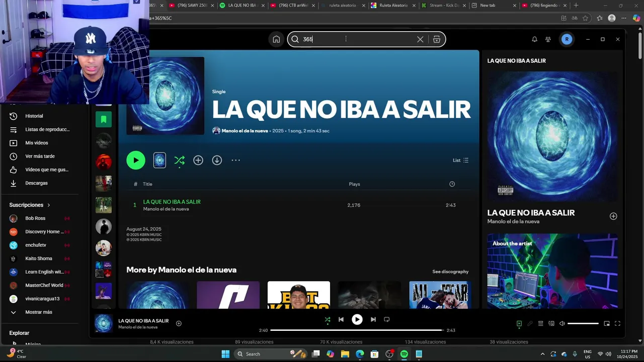Toggle repeat in the player bar
Viewport: 644px width, 362px height.
pyautogui.click(x=387, y=319)
